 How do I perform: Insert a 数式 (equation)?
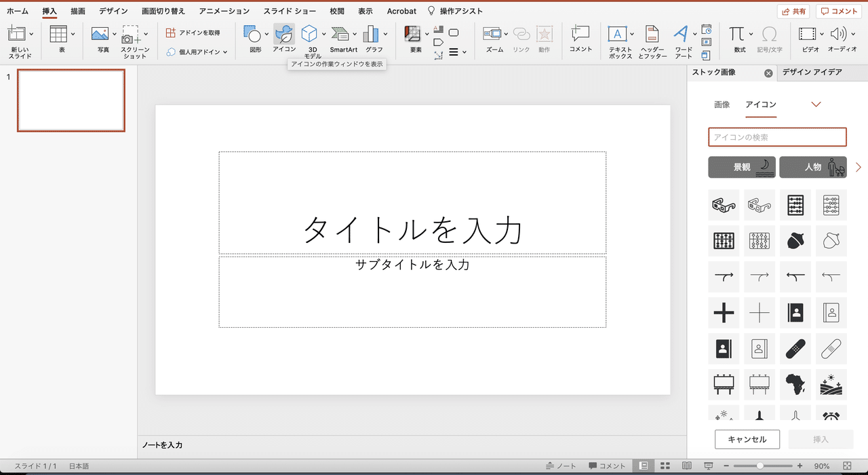[738, 39]
